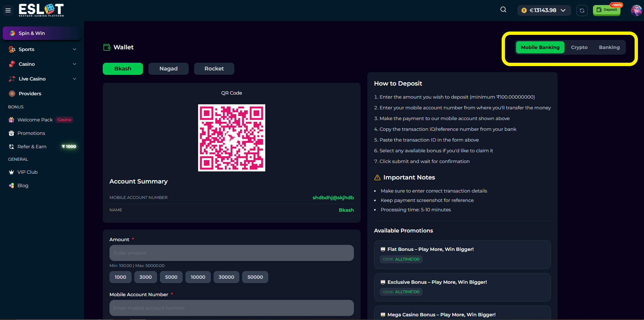This screenshot has height=320, width=644.
Task: Click the Important Notes warning icon
Action: [x=377, y=177]
